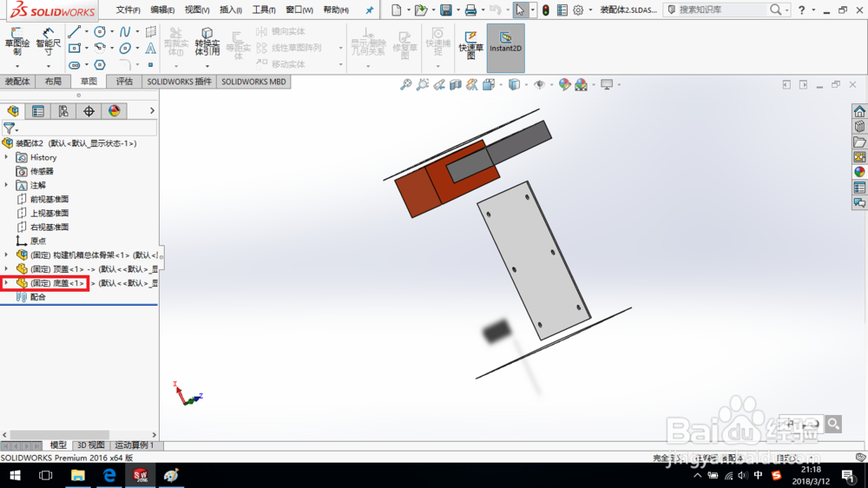Create a new document

point(397,10)
